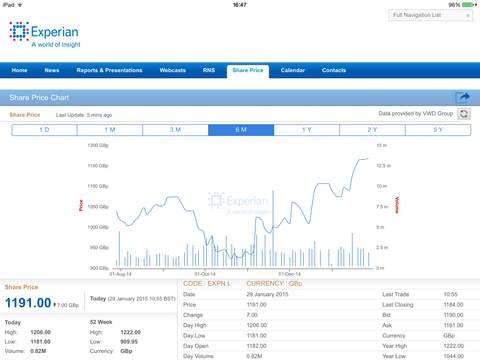
Task: Tap the share arrow icon
Action: 463,97
